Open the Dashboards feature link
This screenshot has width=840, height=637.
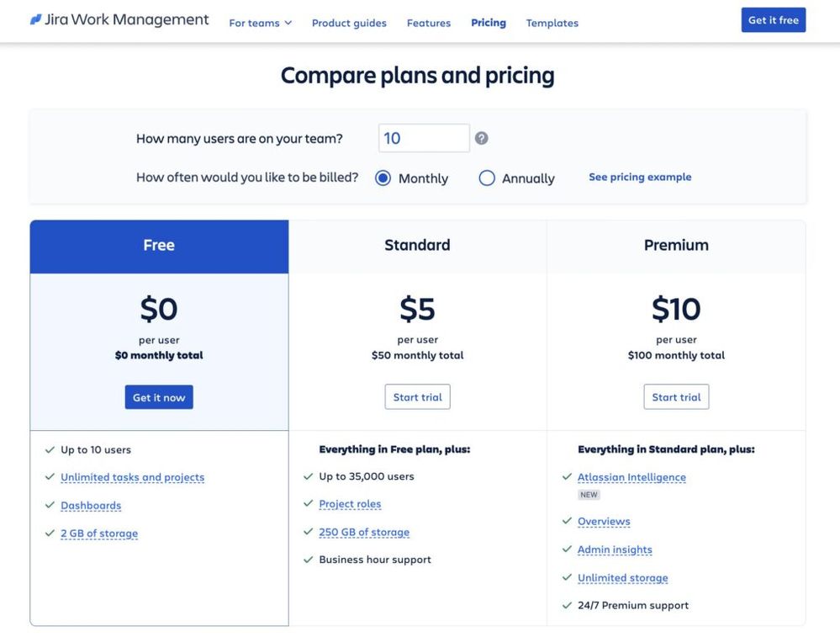click(x=91, y=504)
